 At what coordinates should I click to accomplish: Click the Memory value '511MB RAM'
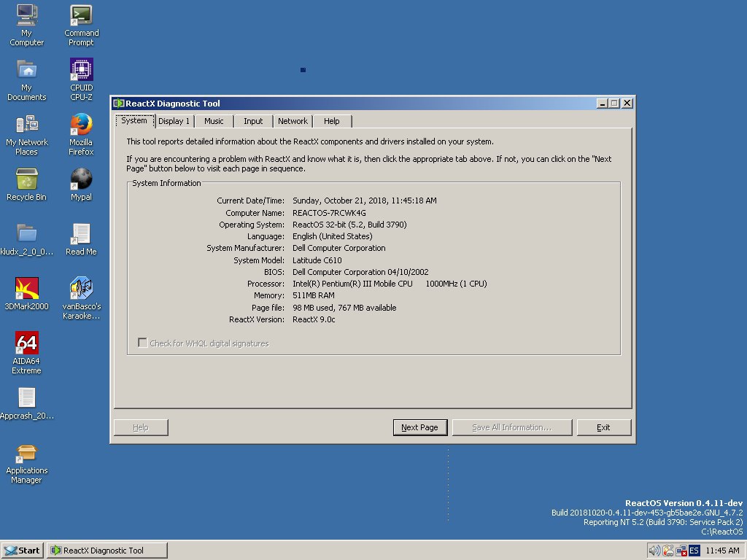314,295
